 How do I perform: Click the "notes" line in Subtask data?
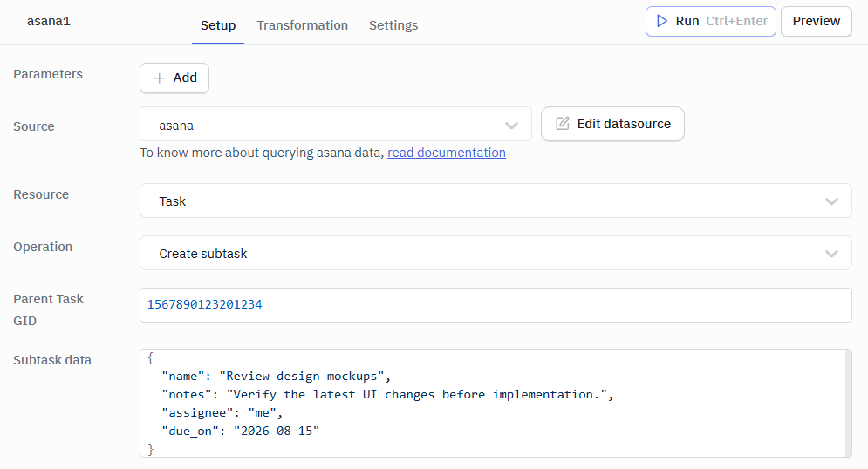point(387,394)
